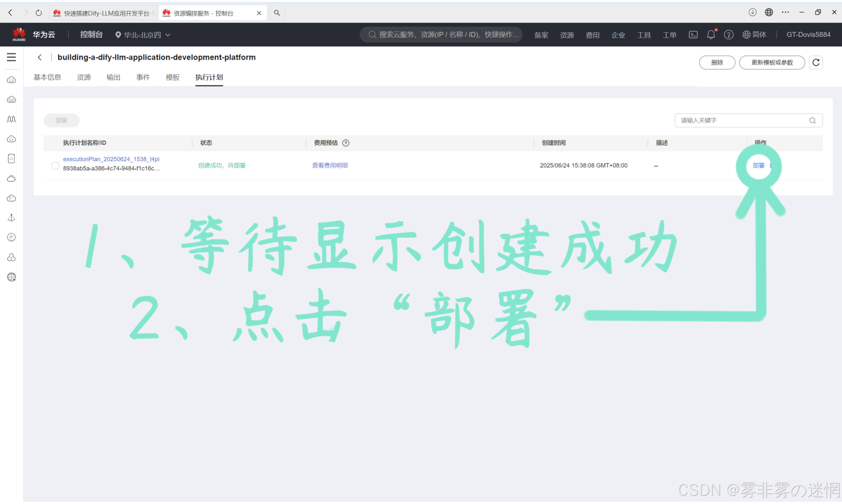Open the CloudShell terminal icon

pyautogui.click(x=693, y=35)
